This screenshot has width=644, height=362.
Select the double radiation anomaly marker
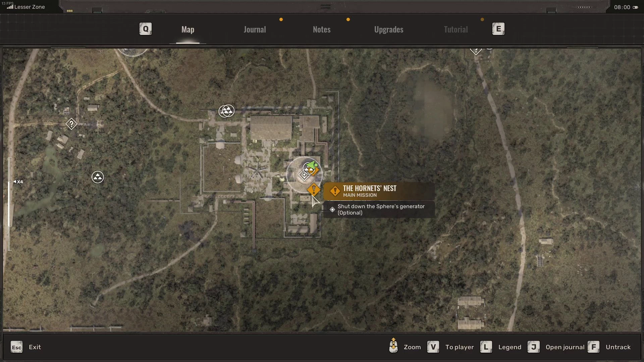coord(226,111)
